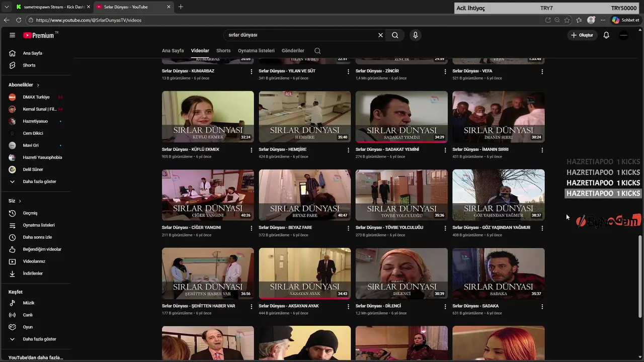Screen dimensions: 644x362
Task: Open Delil Süner subscription channel
Action: (33, 169)
